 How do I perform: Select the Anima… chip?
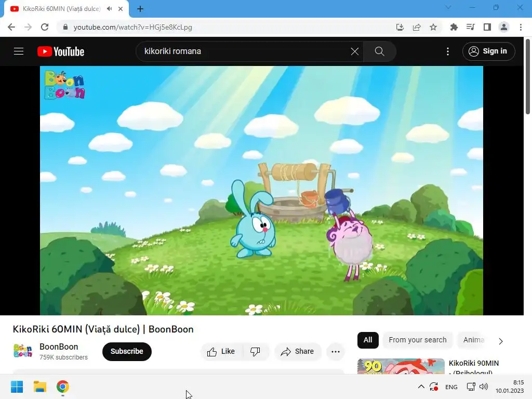473,340
